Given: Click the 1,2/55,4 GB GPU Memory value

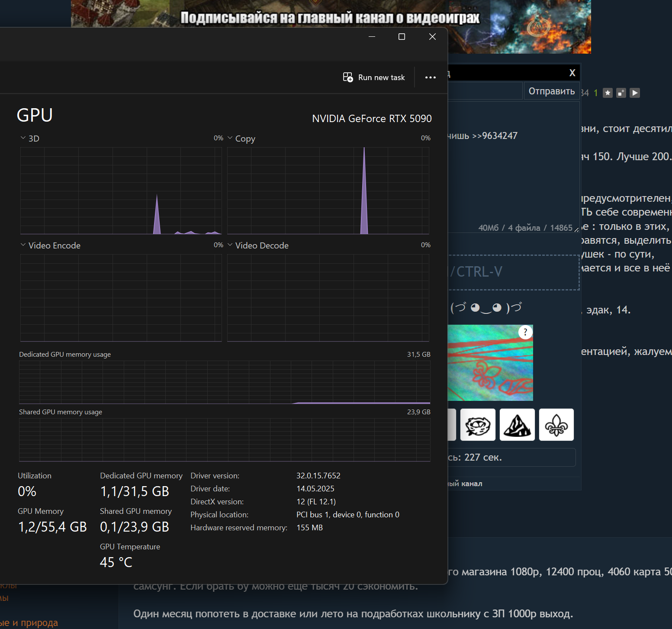Looking at the screenshot, I should [x=52, y=527].
